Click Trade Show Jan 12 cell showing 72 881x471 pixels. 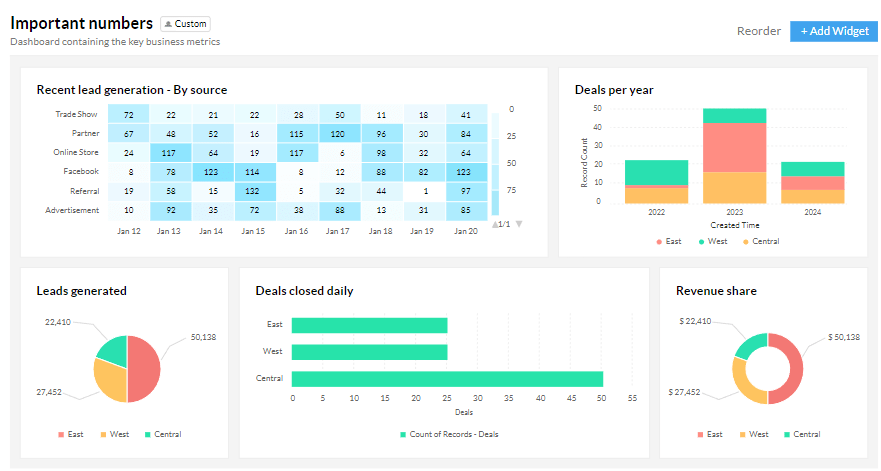pyautogui.click(x=129, y=115)
